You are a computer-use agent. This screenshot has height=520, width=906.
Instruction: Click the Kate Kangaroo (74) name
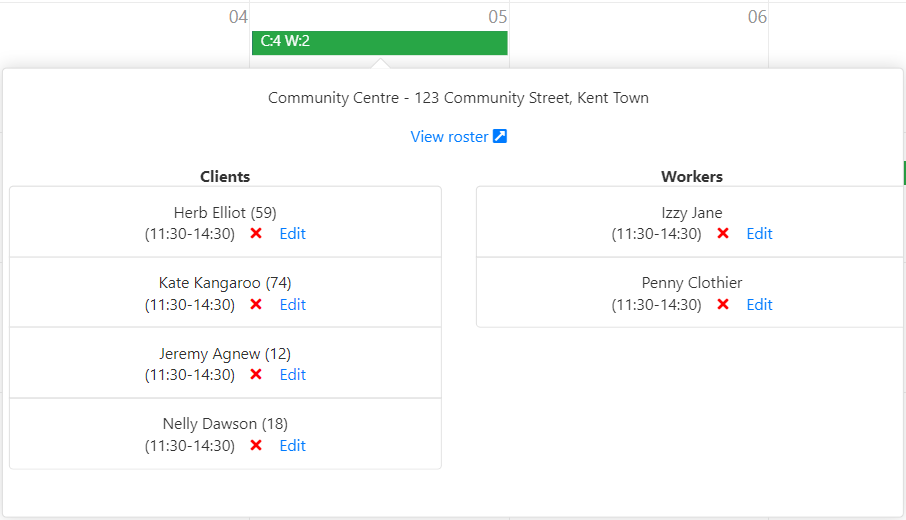point(225,283)
